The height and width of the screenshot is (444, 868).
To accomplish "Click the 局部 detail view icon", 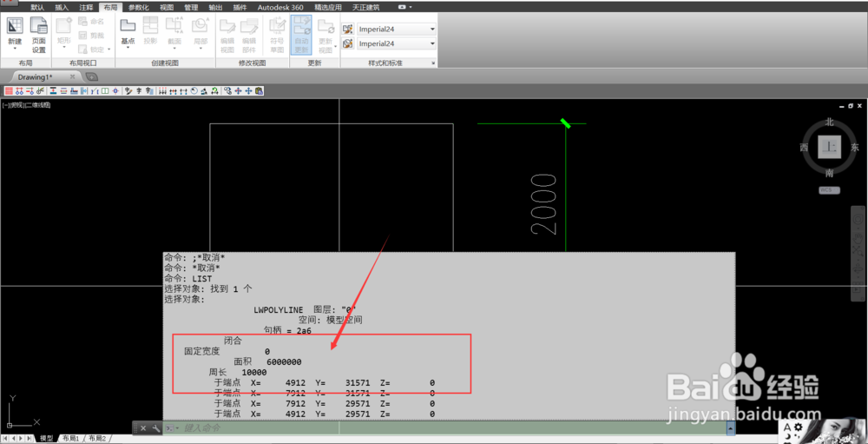I will click(x=200, y=26).
